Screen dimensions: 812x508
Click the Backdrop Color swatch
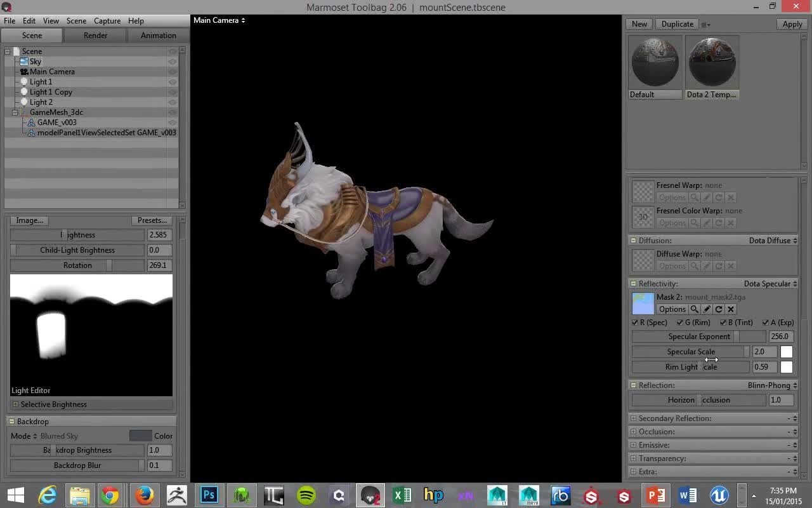click(140, 436)
